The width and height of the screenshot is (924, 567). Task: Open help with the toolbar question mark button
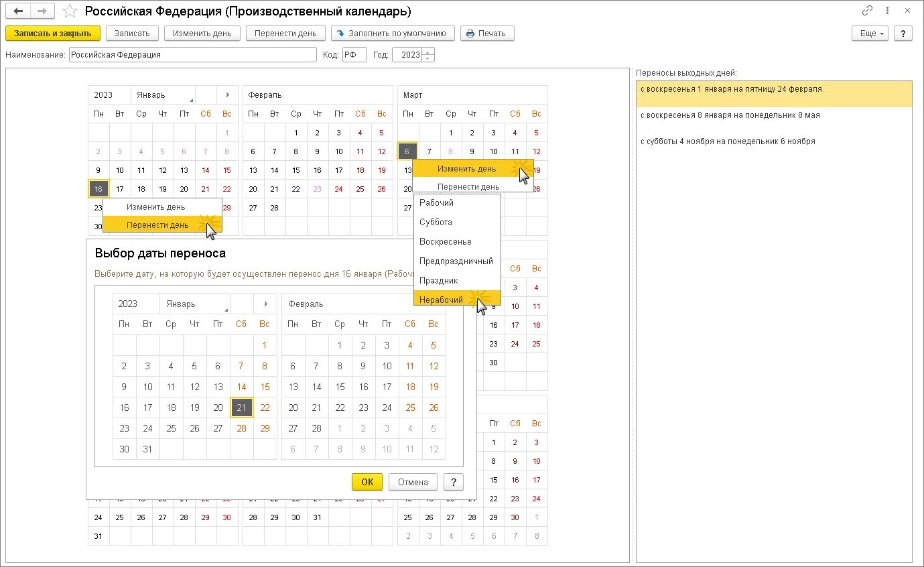click(903, 34)
